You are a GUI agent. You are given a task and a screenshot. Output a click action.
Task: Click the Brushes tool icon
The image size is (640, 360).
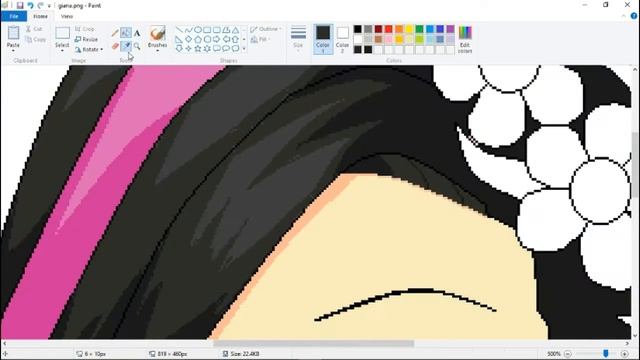pos(158,33)
